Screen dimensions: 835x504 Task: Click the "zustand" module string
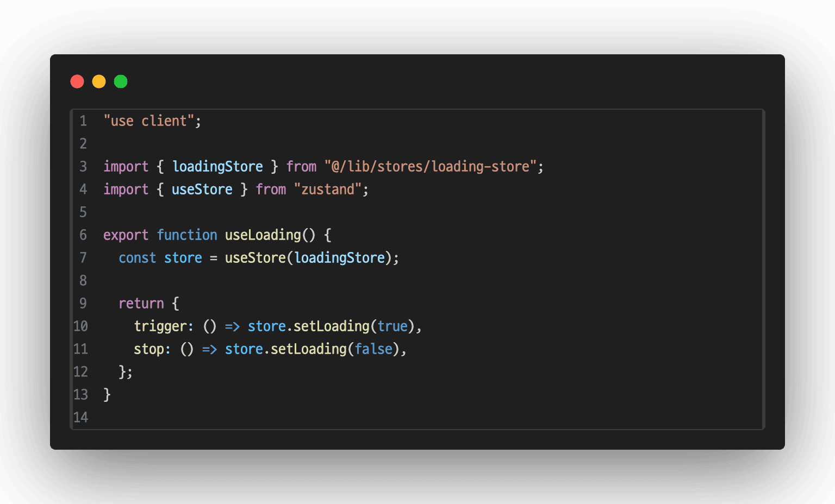click(x=327, y=190)
